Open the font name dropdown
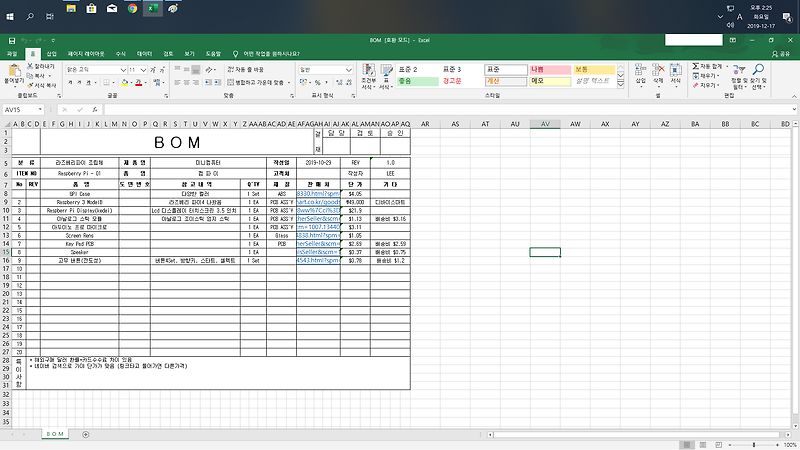Screen dimensions: 800x450 tap(123, 70)
